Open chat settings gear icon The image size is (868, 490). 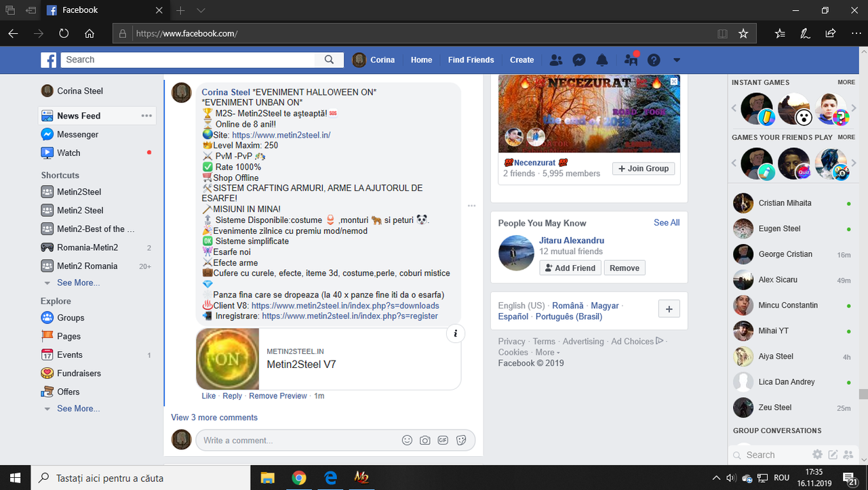(818, 455)
